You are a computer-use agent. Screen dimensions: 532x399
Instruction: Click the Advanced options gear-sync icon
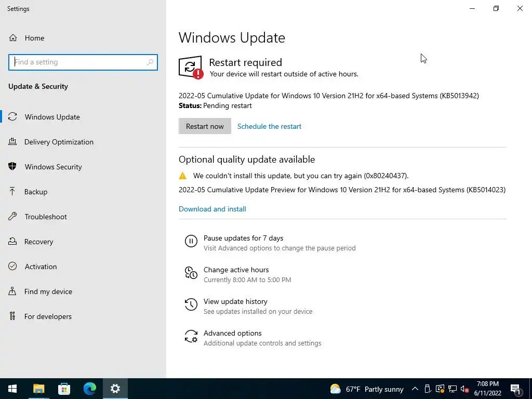(191, 336)
